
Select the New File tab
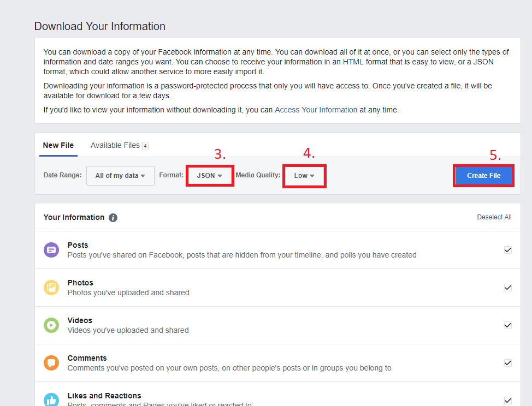click(58, 145)
